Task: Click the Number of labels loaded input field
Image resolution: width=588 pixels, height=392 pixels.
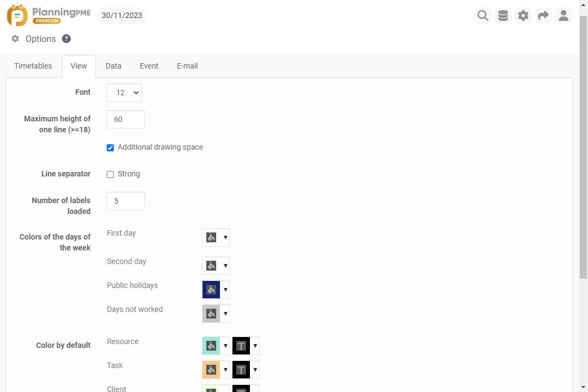Action: pos(125,201)
